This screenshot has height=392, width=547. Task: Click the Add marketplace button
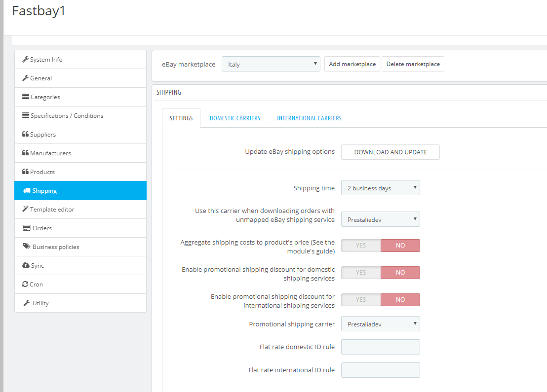[x=352, y=64]
